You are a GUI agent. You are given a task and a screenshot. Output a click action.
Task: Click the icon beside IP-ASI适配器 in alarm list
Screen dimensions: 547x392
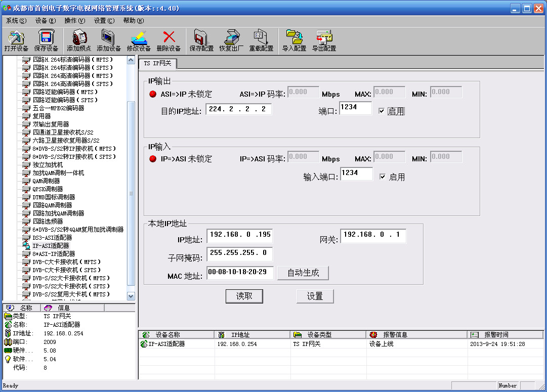coord(144,344)
